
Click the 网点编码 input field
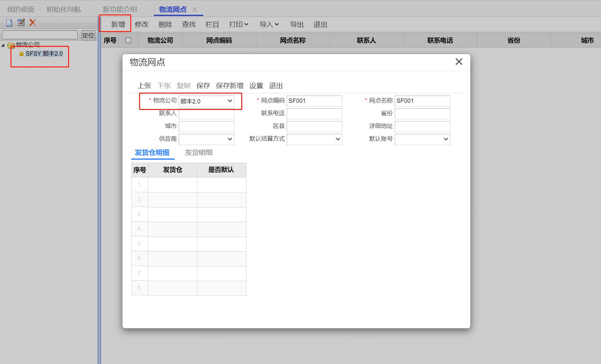click(315, 101)
